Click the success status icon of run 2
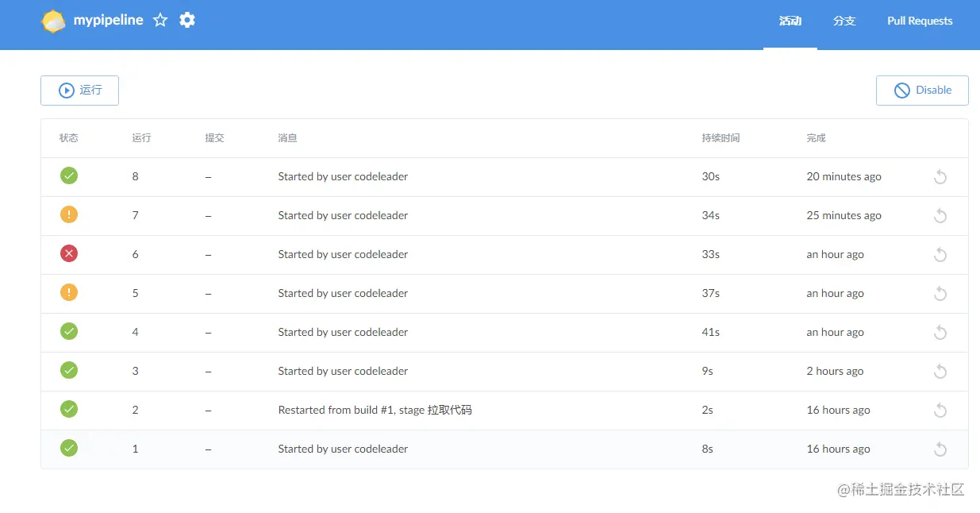The height and width of the screenshot is (513, 980). pos(69,409)
